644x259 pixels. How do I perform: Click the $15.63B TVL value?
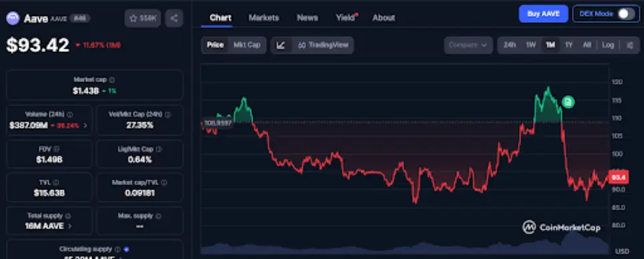[49, 193]
